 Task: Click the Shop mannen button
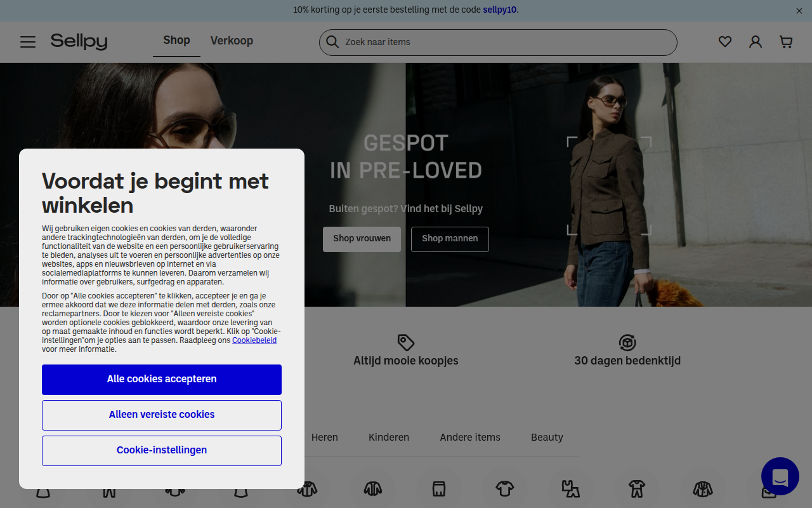click(x=450, y=239)
